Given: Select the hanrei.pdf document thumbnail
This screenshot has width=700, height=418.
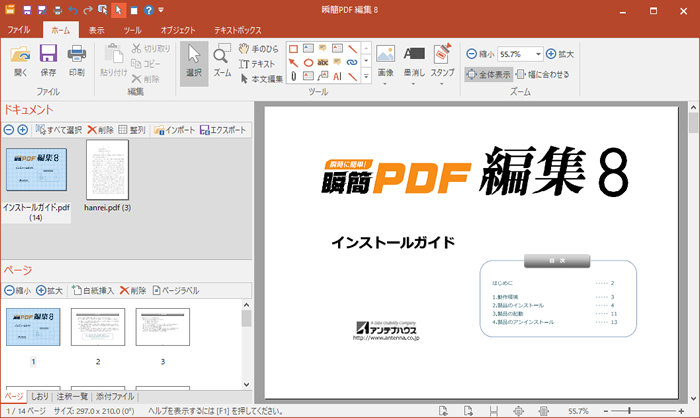Looking at the screenshot, I should pyautogui.click(x=107, y=170).
